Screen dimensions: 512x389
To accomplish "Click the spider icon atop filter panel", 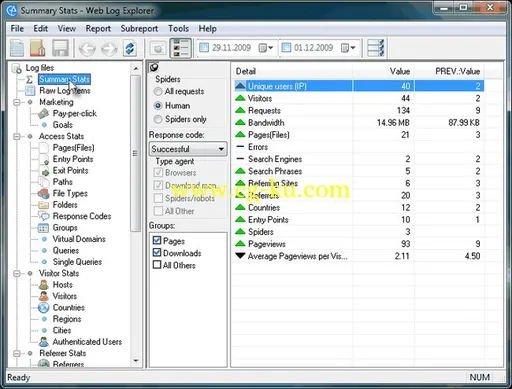I will [x=154, y=67].
